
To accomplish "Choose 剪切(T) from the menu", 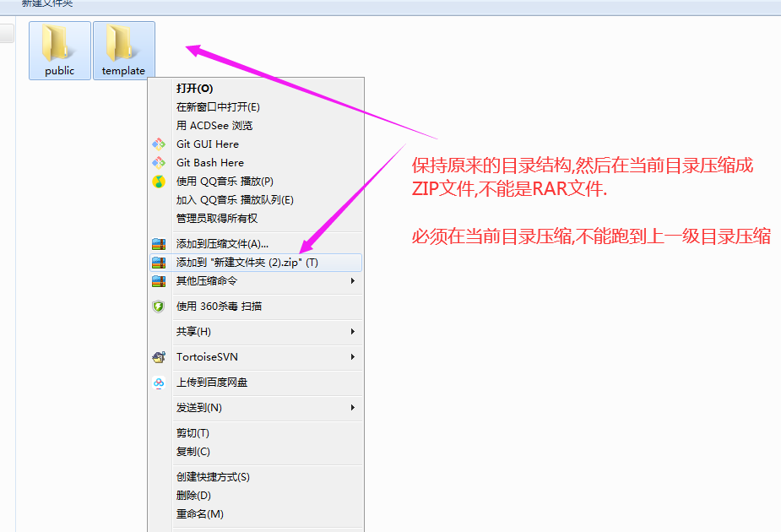I will (193, 433).
